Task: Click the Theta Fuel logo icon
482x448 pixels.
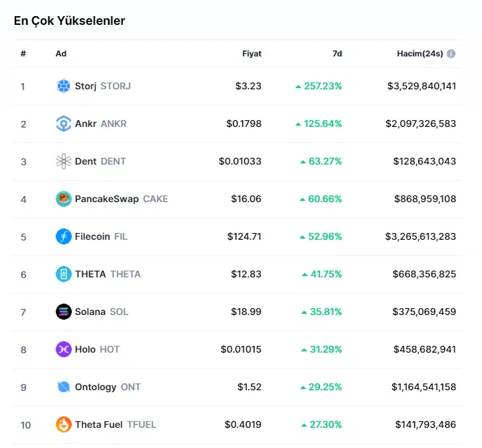Action: (64, 424)
